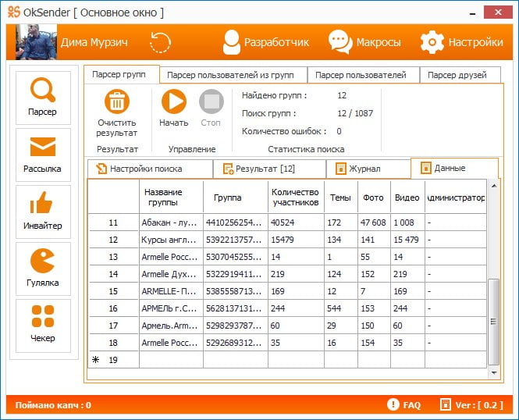This screenshot has width=519, height=420.
Task: Click the table scrollbar up arrow
Action: pyautogui.click(x=494, y=186)
